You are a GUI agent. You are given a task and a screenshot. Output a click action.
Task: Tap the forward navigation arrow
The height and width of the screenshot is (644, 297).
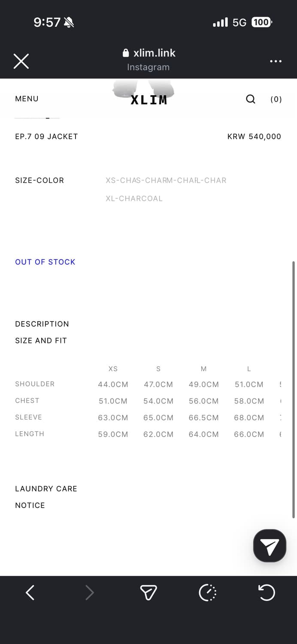point(89,593)
